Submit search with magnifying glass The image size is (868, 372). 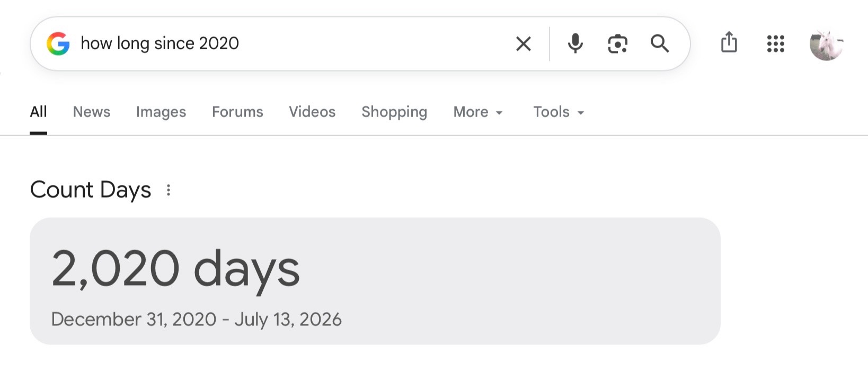(x=660, y=43)
